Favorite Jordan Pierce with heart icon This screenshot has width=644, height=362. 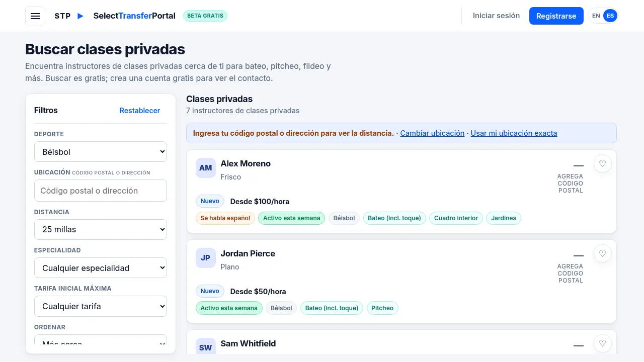point(603,253)
